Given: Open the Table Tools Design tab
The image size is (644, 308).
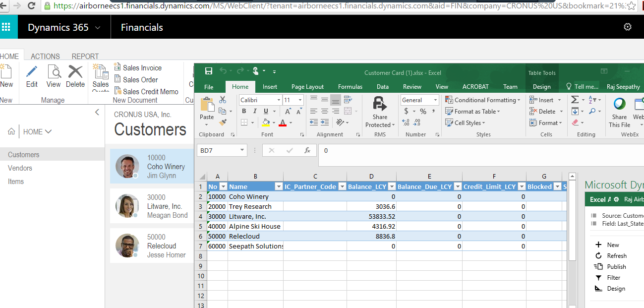Looking at the screenshot, I should (541, 87).
